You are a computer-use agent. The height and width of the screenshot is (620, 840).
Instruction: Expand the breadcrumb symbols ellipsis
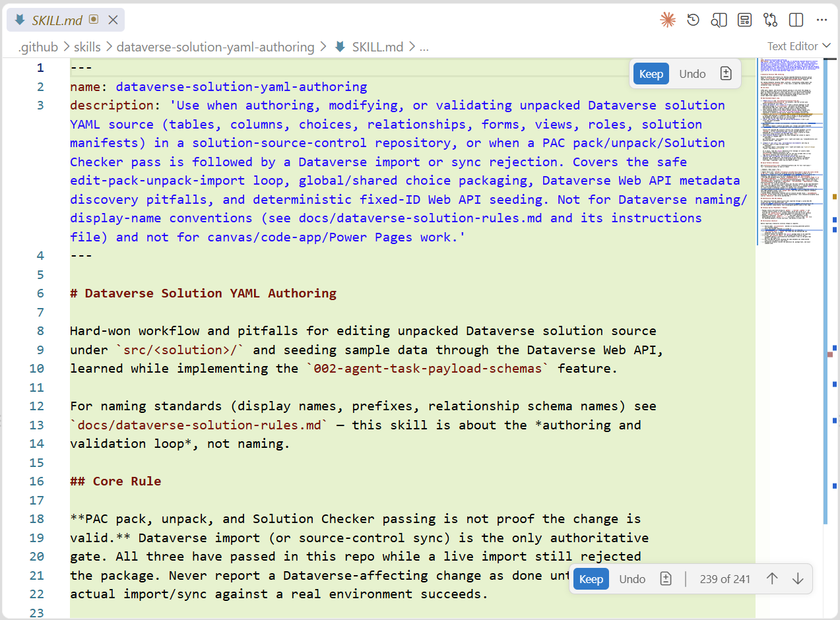pos(424,47)
